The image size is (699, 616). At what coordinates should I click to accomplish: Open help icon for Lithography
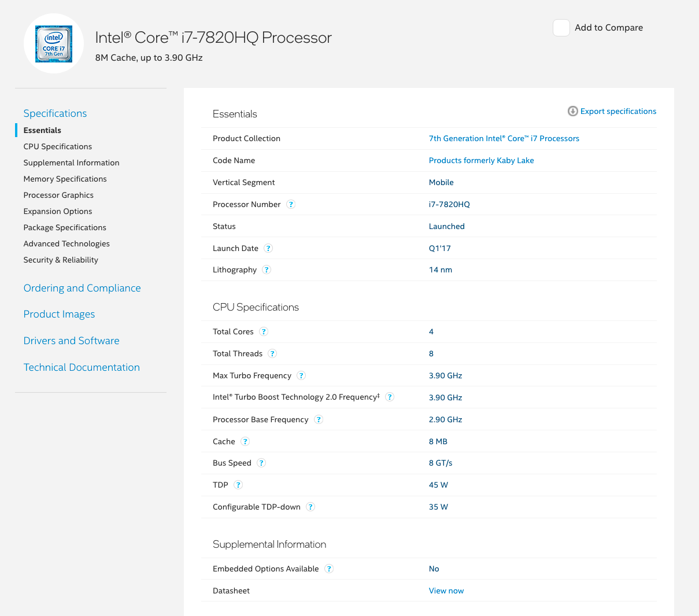pyautogui.click(x=267, y=270)
